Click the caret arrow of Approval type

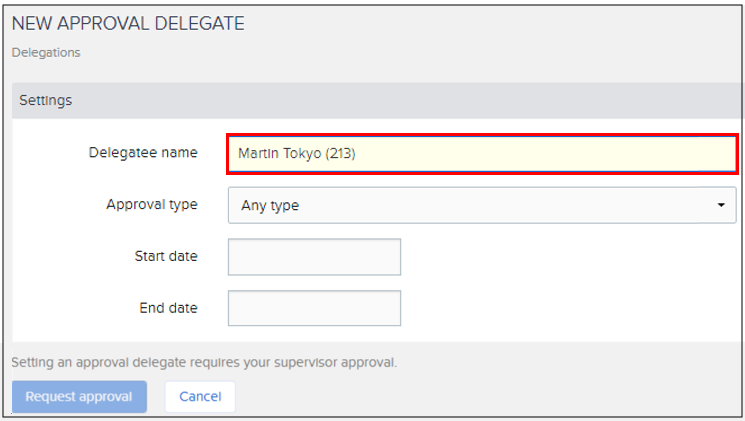click(720, 205)
